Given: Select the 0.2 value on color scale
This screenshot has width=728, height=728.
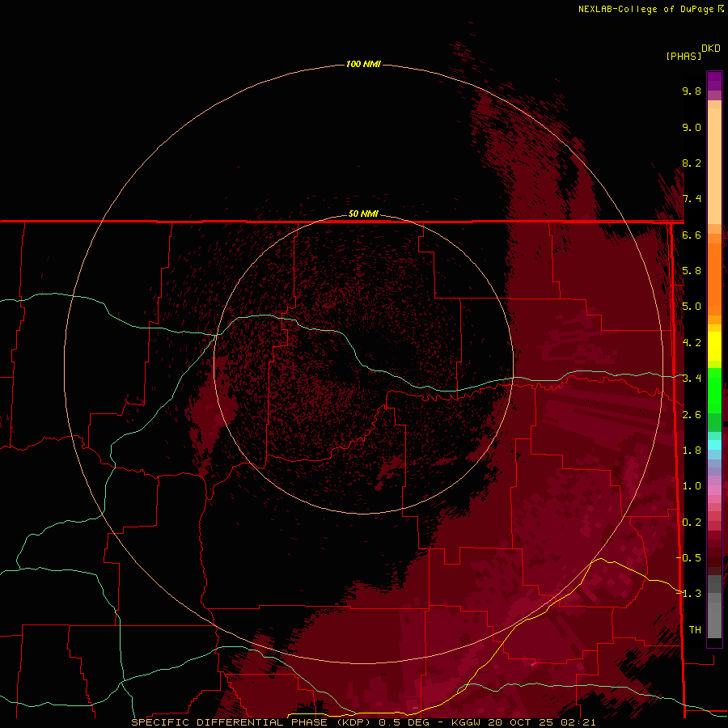Looking at the screenshot, I should click(692, 523).
